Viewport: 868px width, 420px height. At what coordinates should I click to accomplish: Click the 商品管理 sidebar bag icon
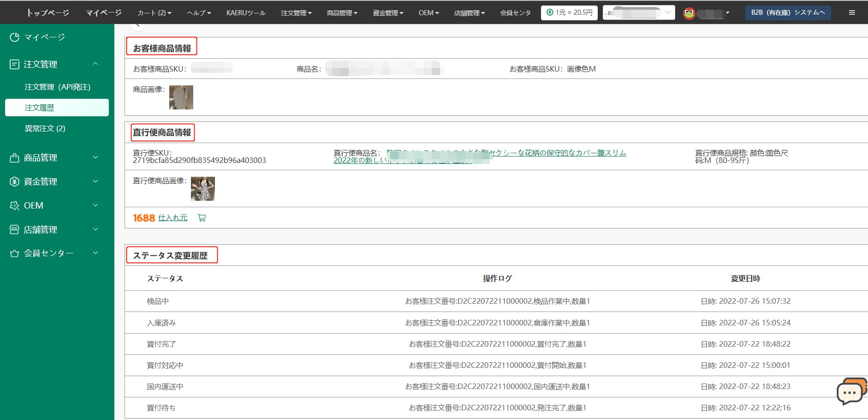[14, 158]
